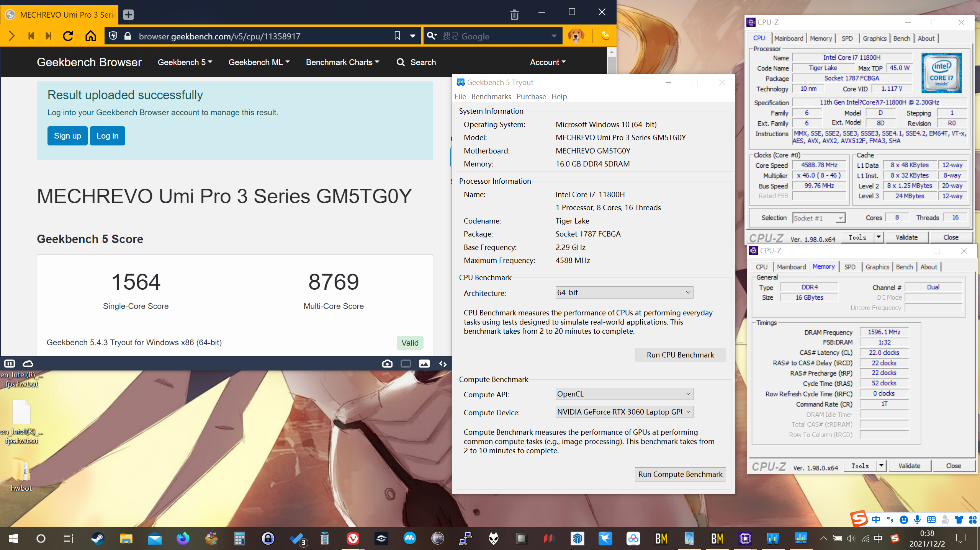
Task: Open the sync cloud icon in status bar
Action: [x=28, y=364]
